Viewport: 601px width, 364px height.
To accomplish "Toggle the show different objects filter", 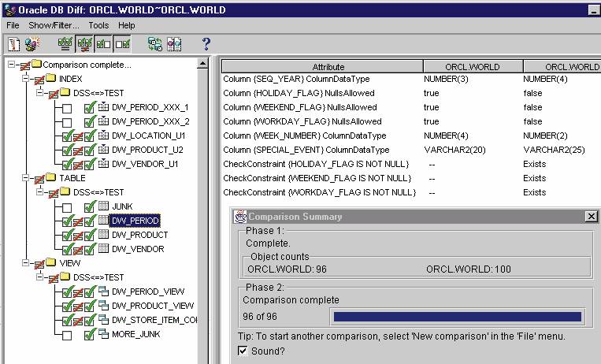I will [x=85, y=44].
